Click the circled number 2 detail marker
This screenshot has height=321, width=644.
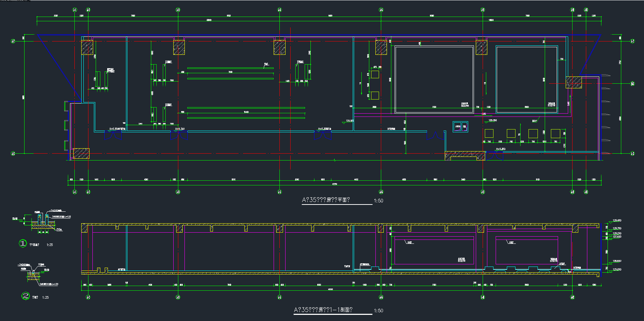[25, 296]
